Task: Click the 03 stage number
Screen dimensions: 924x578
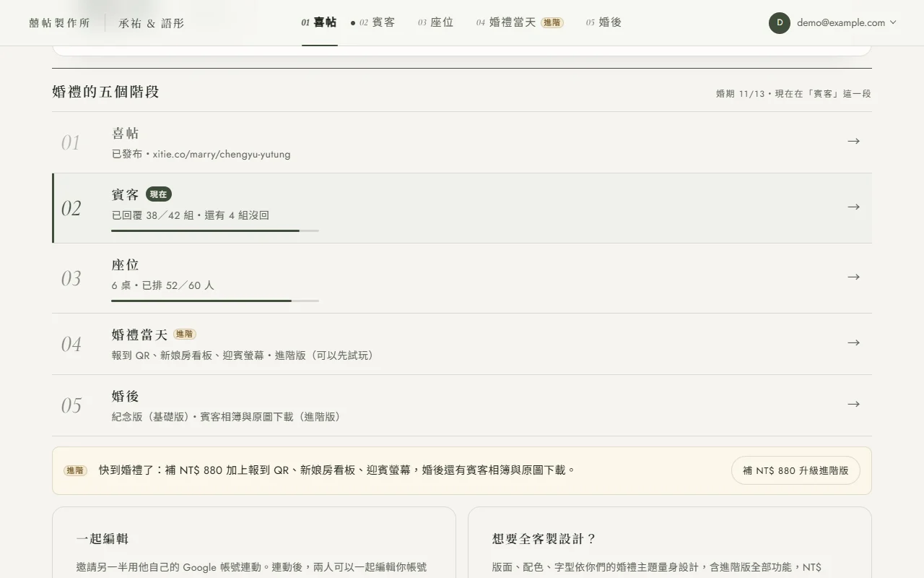Action: 71,278
